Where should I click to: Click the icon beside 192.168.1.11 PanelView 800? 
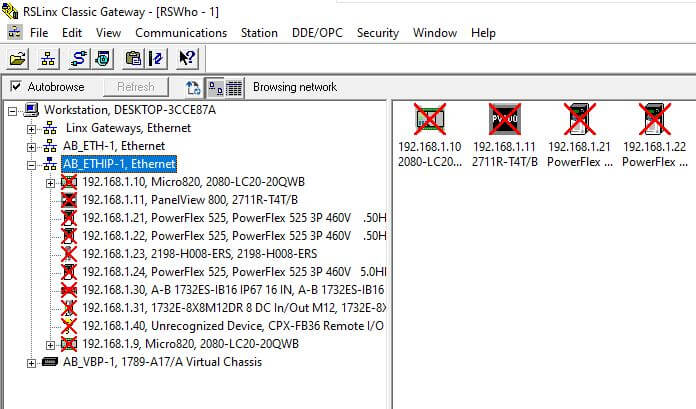tap(69, 200)
